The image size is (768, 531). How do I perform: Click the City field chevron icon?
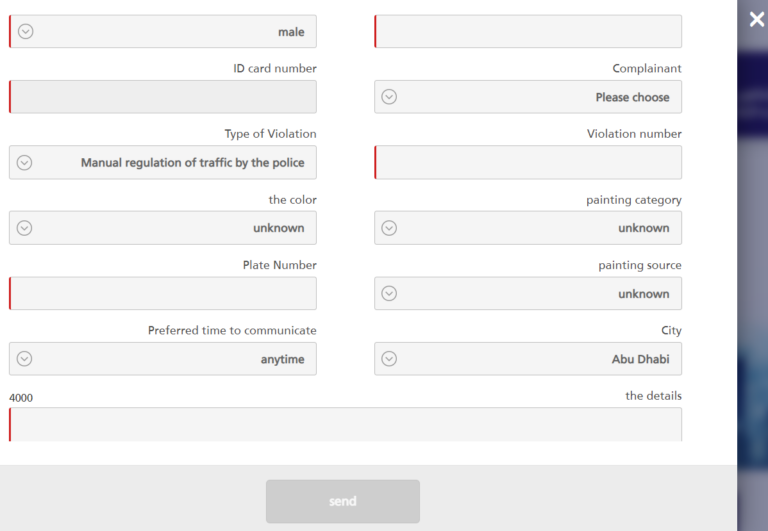(390, 359)
